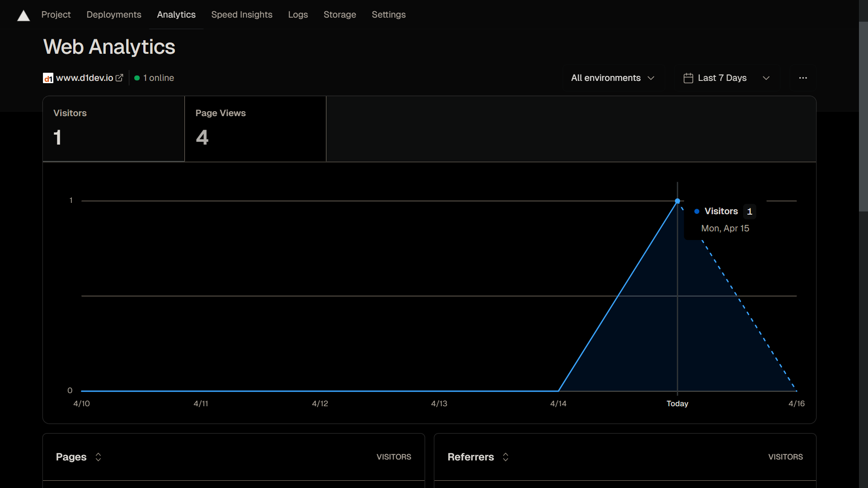Image resolution: width=868 pixels, height=488 pixels.
Task: Click the d1 site favicon
Action: [48, 78]
